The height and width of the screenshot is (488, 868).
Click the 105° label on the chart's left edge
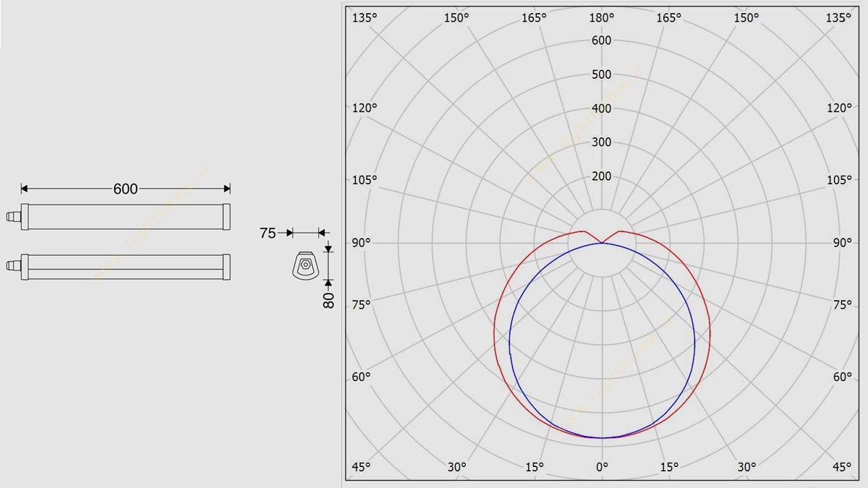(x=365, y=180)
